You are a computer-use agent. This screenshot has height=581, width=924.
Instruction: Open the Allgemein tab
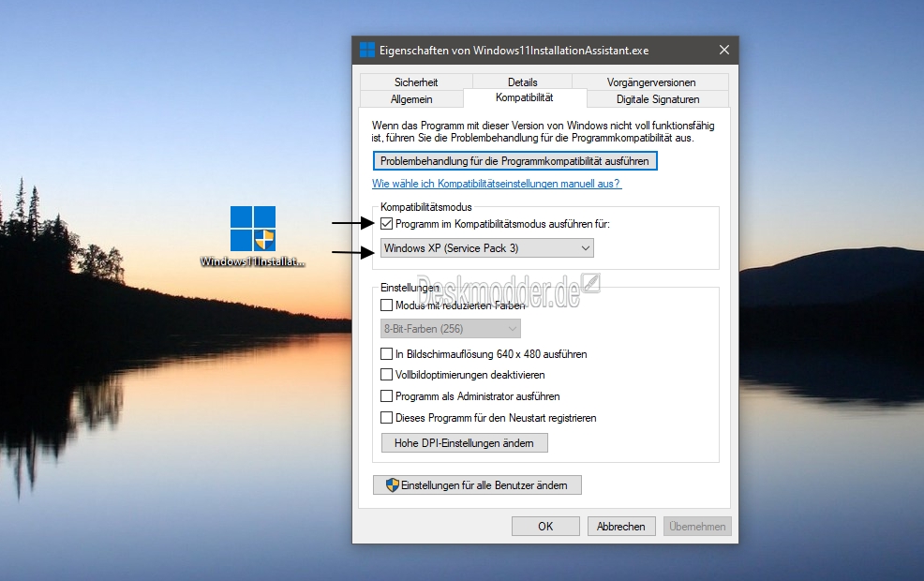point(411,99)
